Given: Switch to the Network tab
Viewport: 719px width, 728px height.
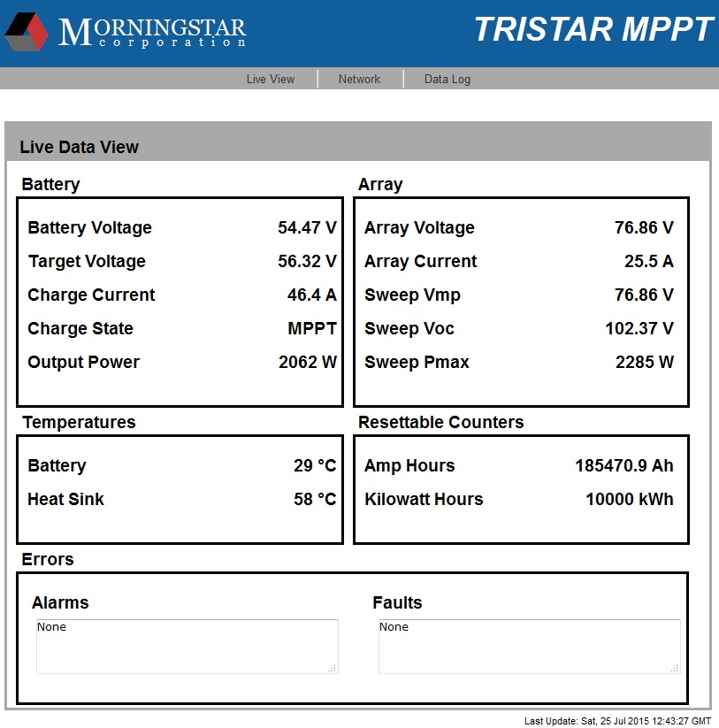Looking at the screenshot, I should (x=359, y=79).
